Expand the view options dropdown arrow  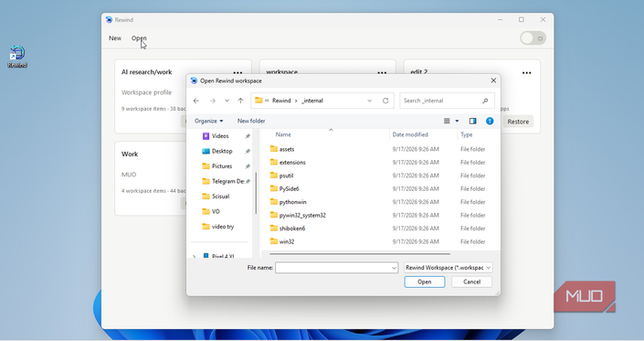(x=457, y=121)
